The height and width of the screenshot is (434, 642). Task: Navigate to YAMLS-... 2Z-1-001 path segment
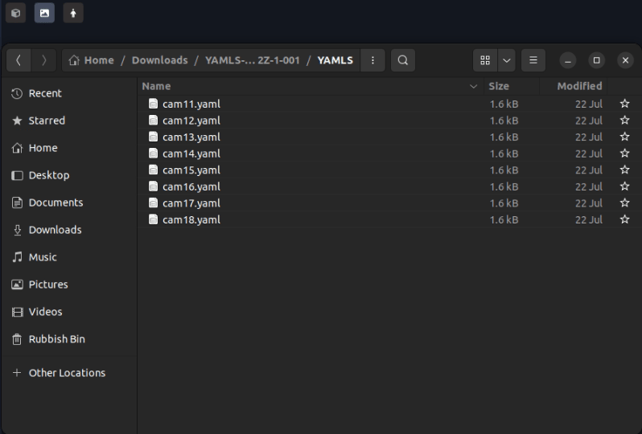(x=252, y=60)
